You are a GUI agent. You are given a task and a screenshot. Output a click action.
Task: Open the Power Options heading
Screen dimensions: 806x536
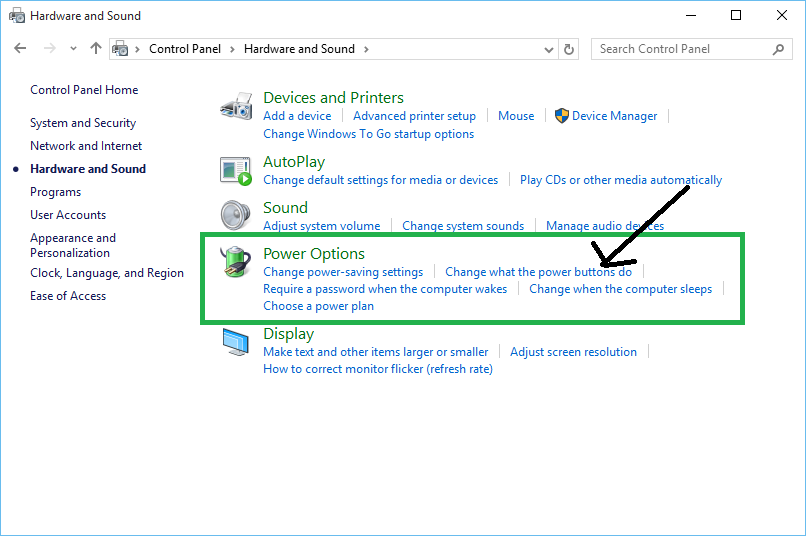[314, 254]
